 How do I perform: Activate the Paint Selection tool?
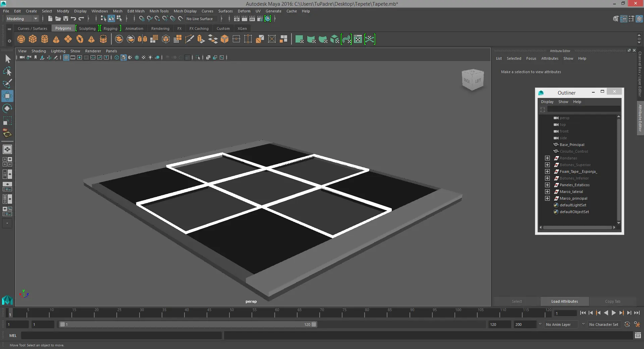click(x=7, y=83)
